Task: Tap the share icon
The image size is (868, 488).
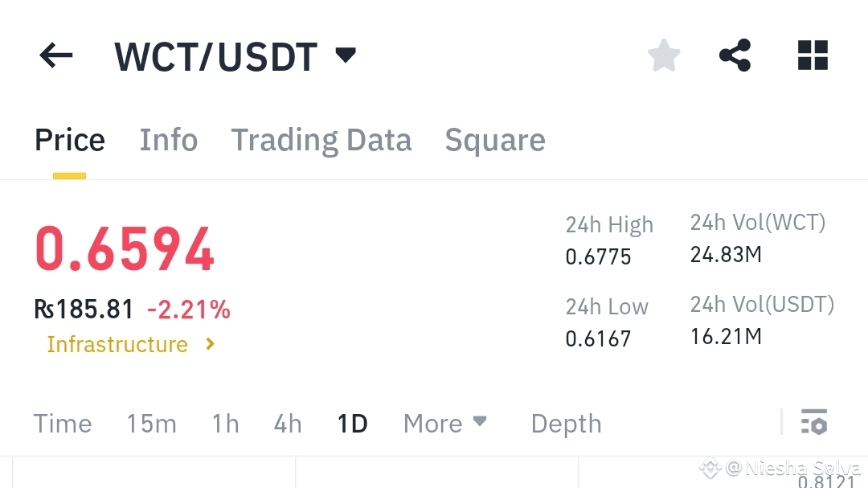Action: click(735, 56)
